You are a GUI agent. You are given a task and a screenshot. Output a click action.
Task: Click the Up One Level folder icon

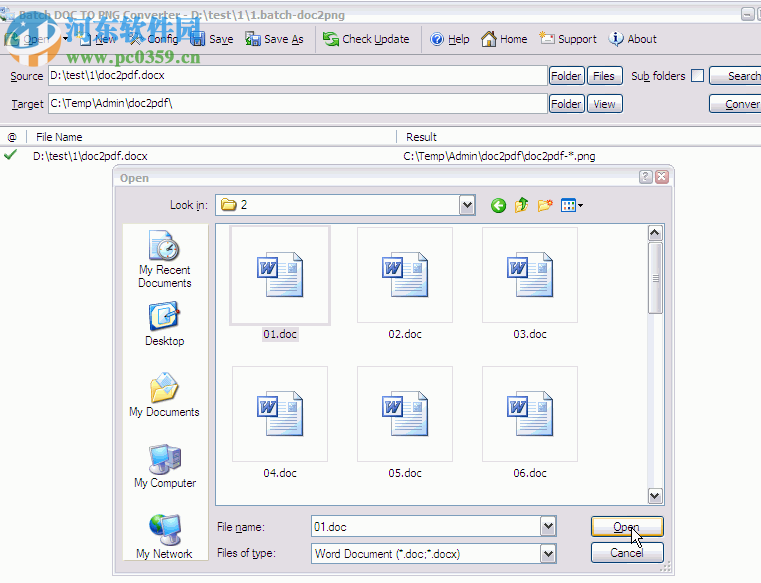(521, 205)
